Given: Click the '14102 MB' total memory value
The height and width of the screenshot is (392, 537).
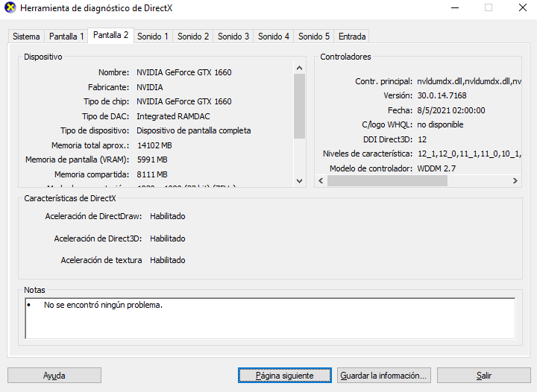Looking at the screenshot, I should point(154,145).
